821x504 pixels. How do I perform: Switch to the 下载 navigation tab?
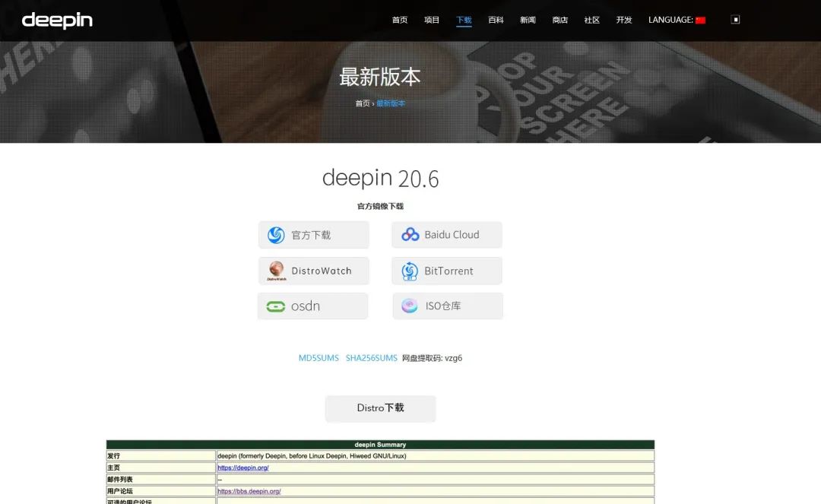[x=464, y=20]
